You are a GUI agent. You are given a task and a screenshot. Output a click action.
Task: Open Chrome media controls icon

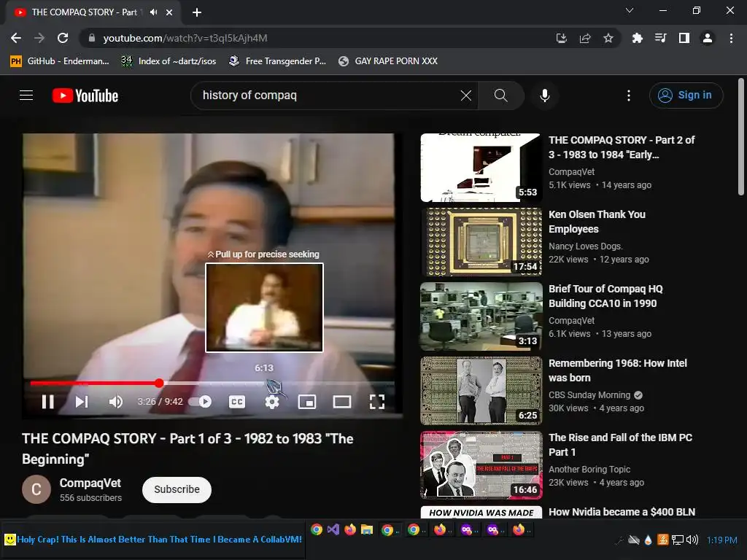tap(660, 38)
